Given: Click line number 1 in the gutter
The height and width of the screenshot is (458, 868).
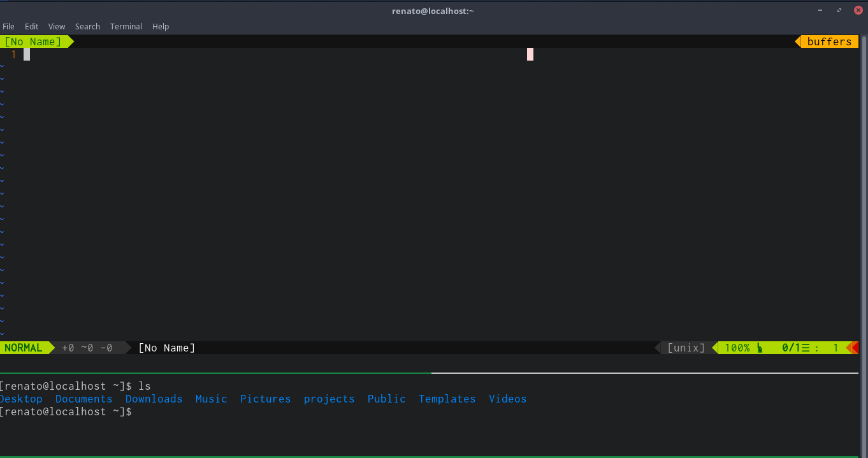Looking at the screenshot, I should tap(13, 54).
